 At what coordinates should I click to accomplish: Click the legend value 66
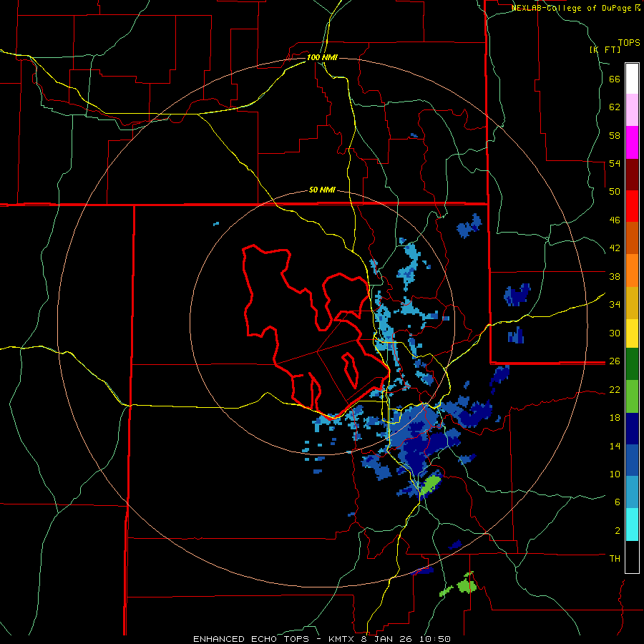click(x=615, y=79)
